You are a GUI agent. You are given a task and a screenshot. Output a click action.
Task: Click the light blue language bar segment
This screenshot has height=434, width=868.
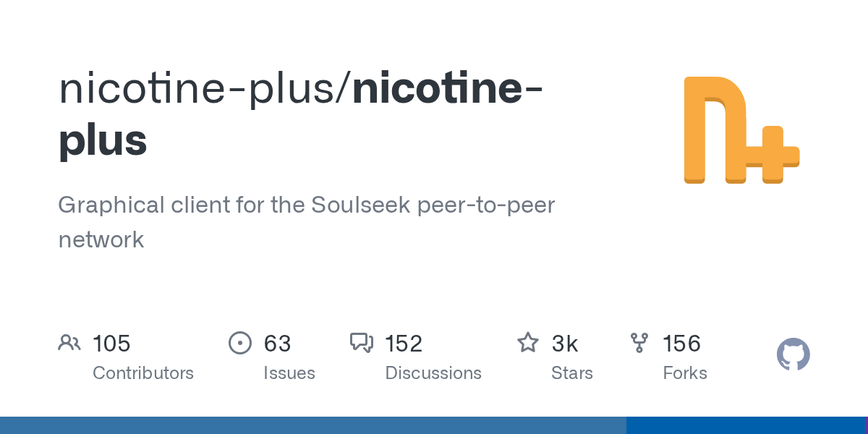(x=312, y=425)
